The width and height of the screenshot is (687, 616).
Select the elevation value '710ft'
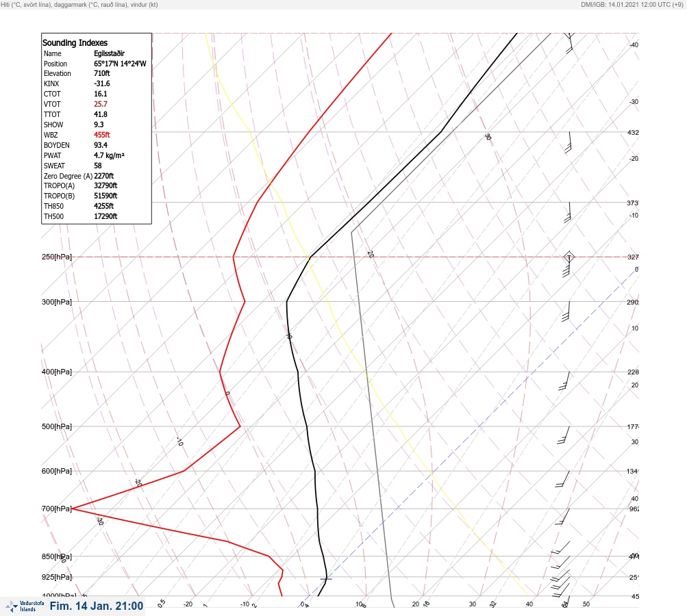click(x=101, y=73)
